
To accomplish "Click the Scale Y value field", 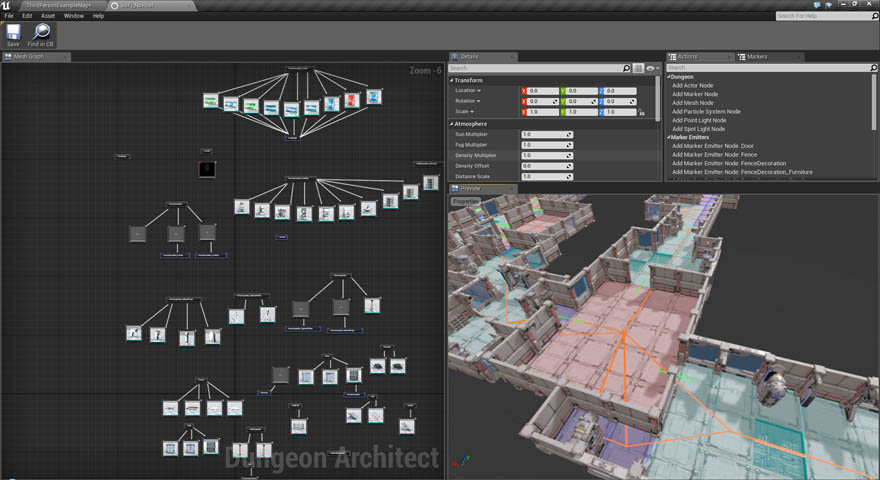I will point(582,112).
